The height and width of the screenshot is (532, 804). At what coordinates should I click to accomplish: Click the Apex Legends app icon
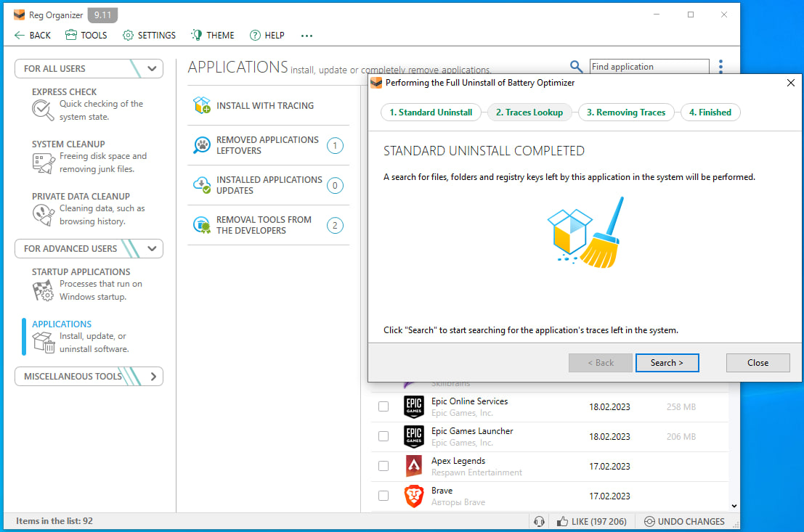pyautogui.click(x=414, y=467)
